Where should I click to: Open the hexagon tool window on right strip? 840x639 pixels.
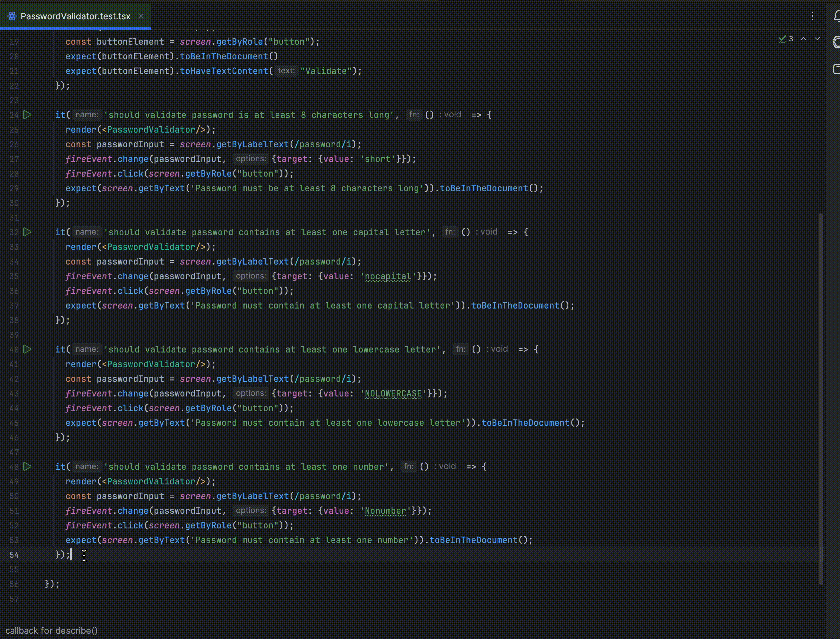[x=836, y=42]
